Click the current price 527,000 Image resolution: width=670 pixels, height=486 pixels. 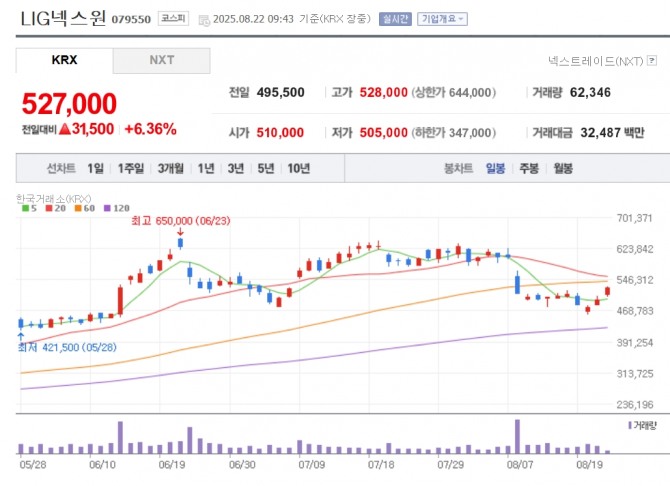[x=69, y=103]
